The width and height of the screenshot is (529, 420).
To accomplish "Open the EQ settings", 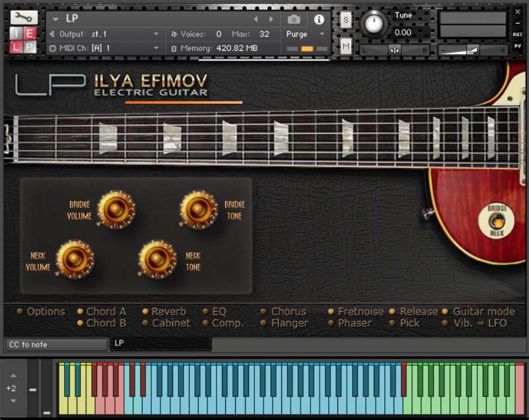I will click(x=215, y=312).
